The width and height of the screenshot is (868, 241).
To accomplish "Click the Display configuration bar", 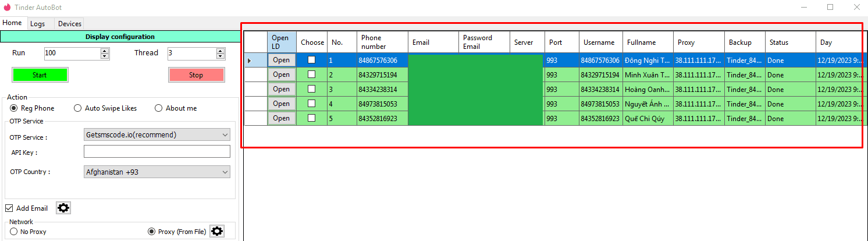I will (x=120, y=37).
